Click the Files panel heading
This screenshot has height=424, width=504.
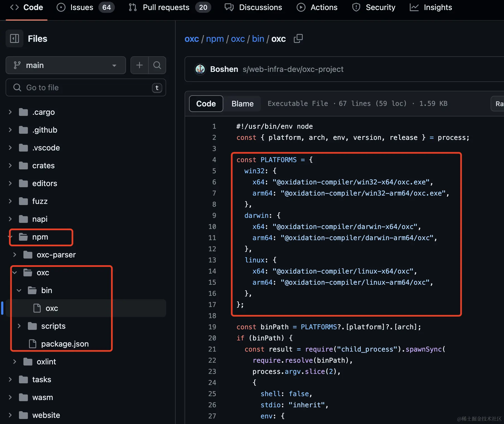click(x=38, y=39)
